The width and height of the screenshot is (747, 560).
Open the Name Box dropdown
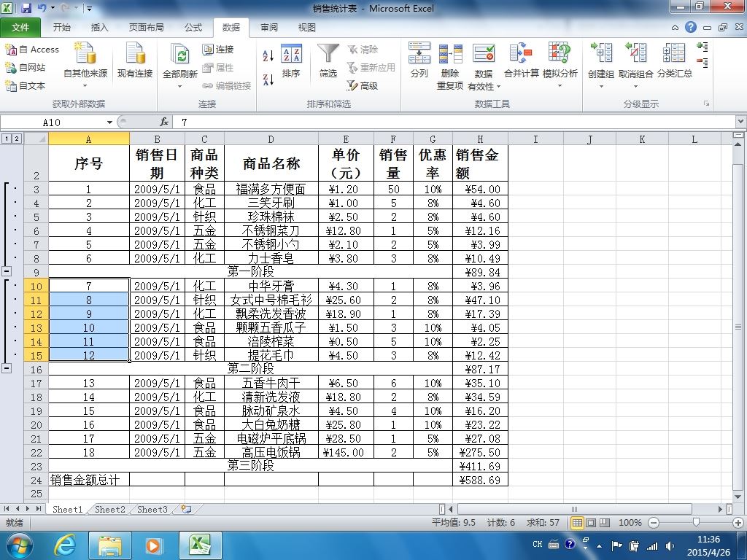point(109,122)
